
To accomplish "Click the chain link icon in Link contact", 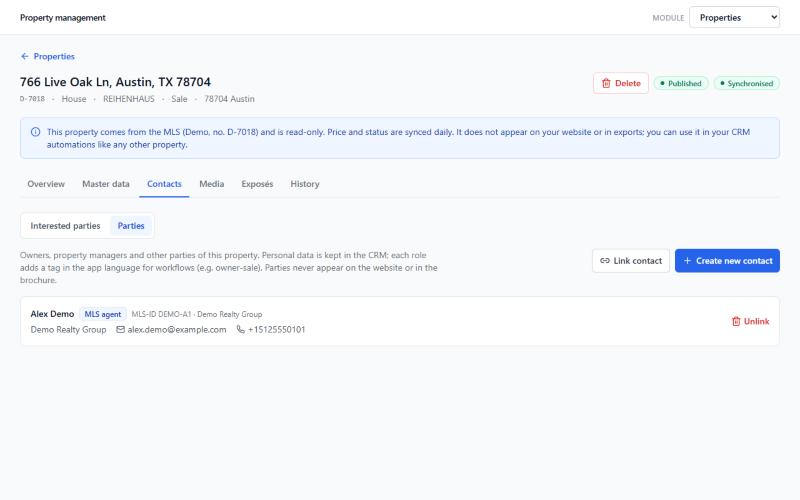I will click(x=605, y=261).
